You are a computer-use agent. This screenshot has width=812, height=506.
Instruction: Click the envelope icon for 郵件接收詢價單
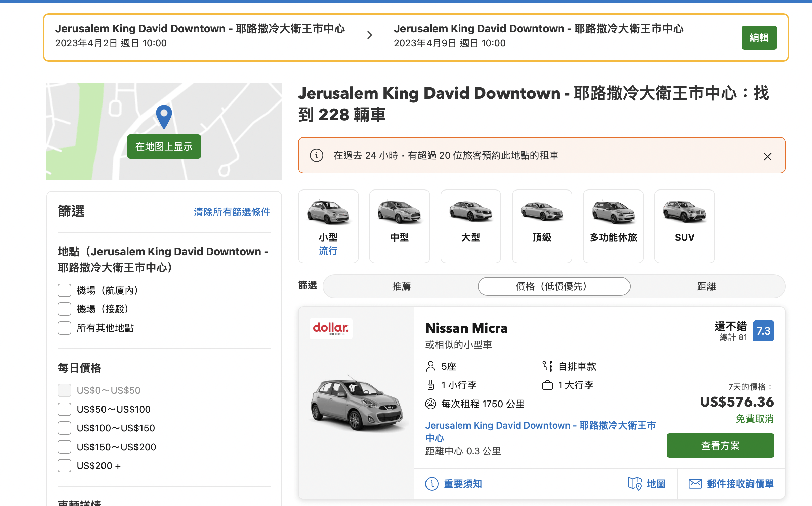695,483
